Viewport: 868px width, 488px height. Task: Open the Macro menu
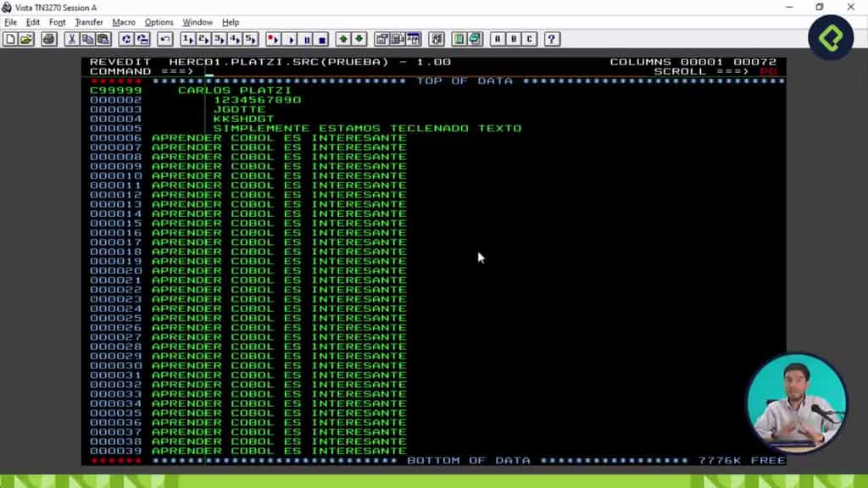pos(124,22)
